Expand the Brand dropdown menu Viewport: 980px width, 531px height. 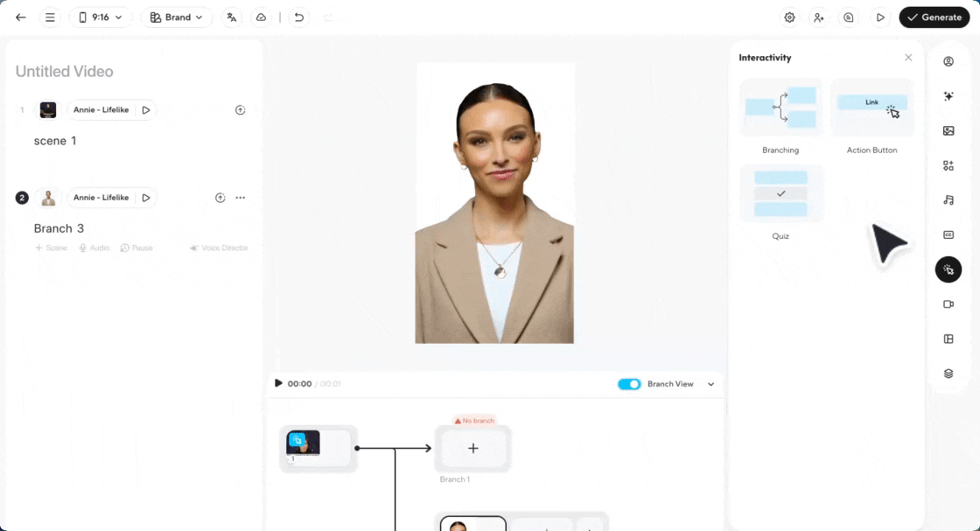pos(176,17)
